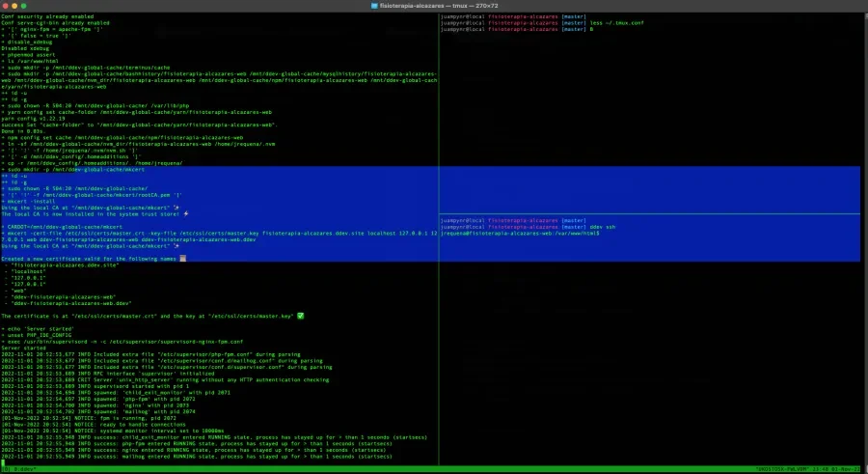Click the line starting 'success Set "cache-folder"'
868x474 pixels.
[140, 125]
